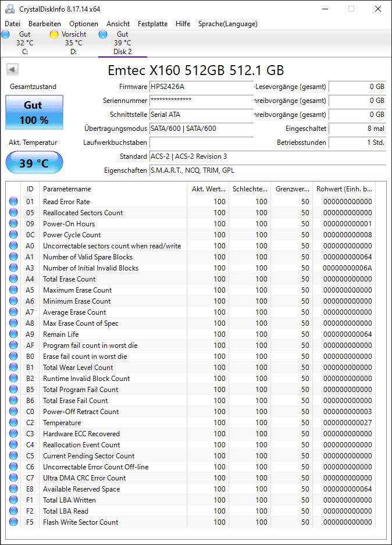Select 'Uncorrectable sectors count when read/write' row
The height and width of the screenshot is (545, 392).
pos(191,245)
